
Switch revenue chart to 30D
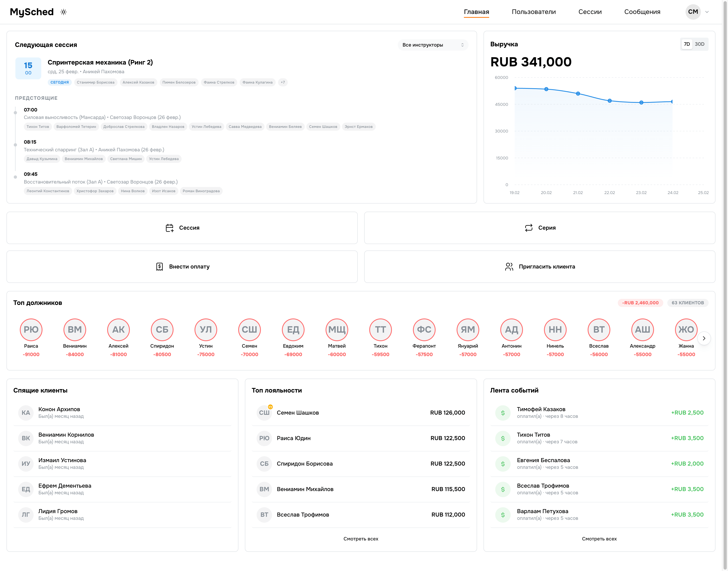pos(699,44)
